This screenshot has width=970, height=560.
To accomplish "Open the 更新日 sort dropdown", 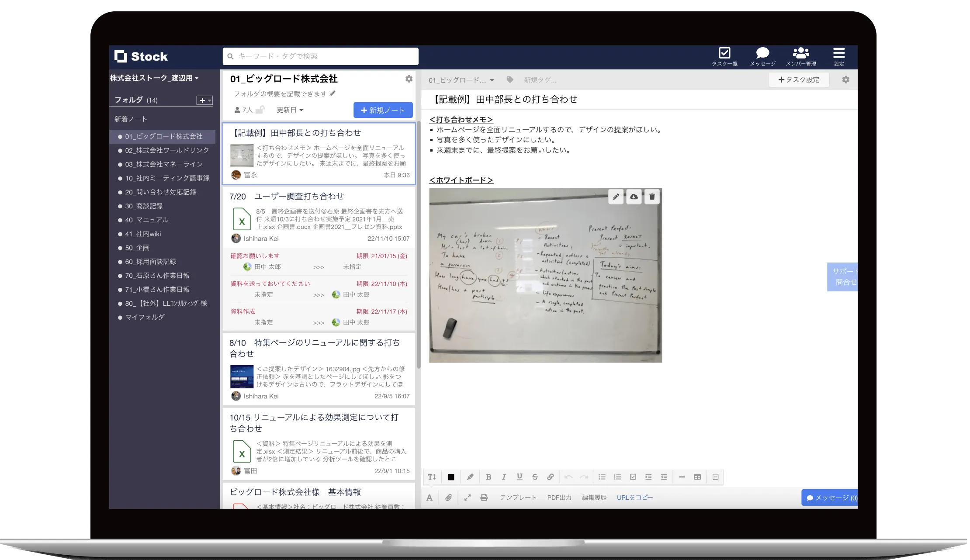I will coord(290,110).
